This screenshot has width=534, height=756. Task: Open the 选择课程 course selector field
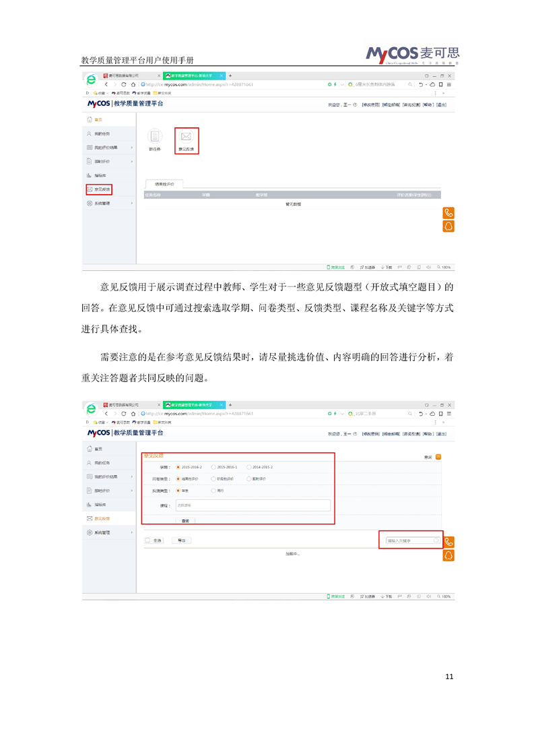pyautogui.click(x=253, y=505)
